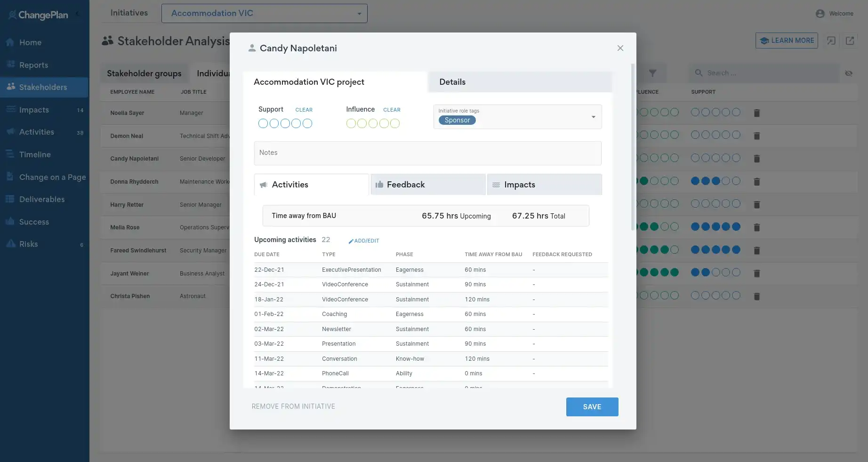The width and height of the screenshot is (868, 462).
Task: Set Support rating to third circle
Action: tap(285, 123)
